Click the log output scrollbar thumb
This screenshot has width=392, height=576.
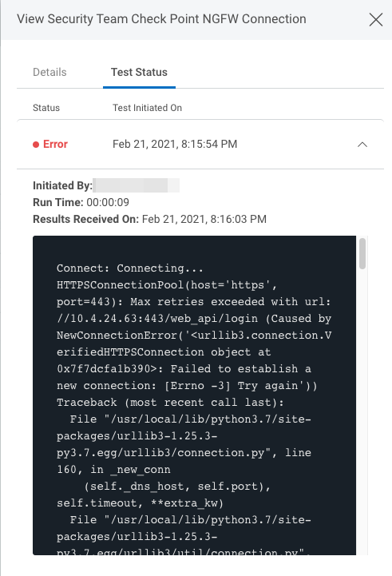coord(362,253)
